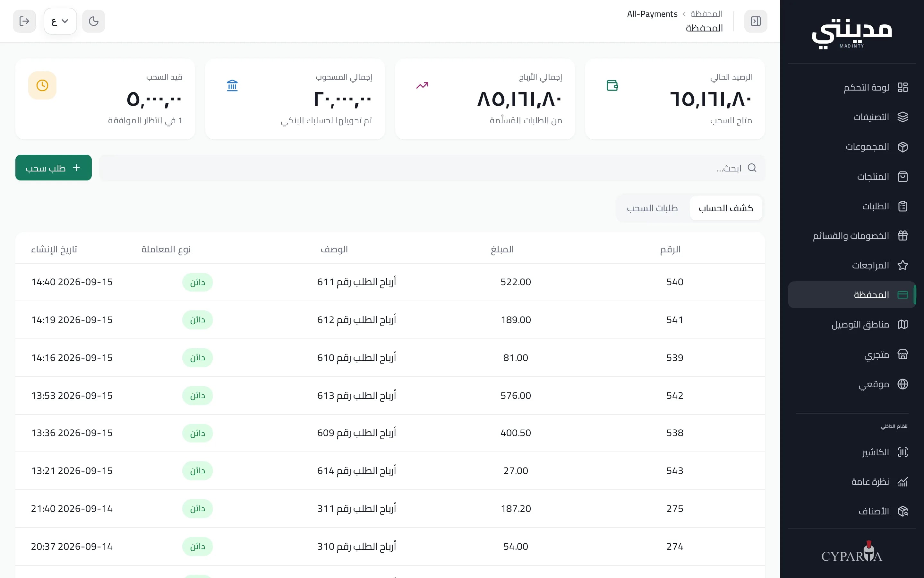Open مناطق التوصيل map icon
Viewport: 924px width, 578px height.
903,325
